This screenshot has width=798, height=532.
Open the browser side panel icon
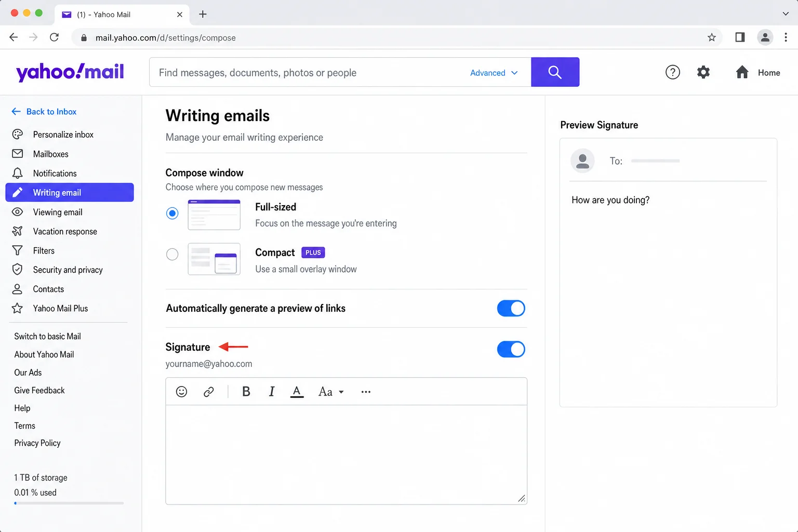(x=740, y=37)
